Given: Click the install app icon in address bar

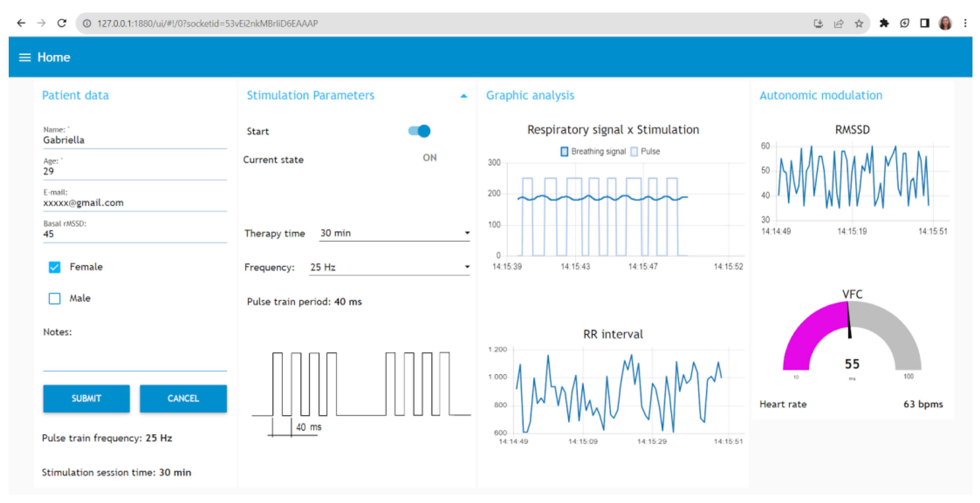Looking at the screenshot, I should [818, 24].
